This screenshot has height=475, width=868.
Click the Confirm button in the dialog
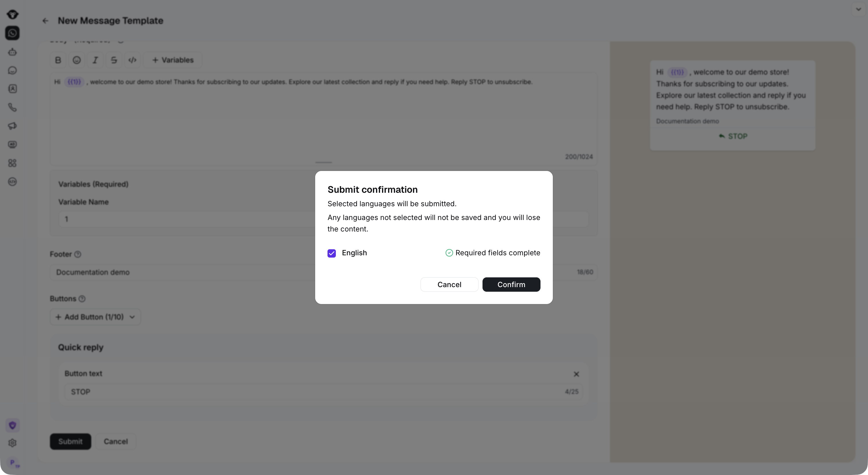pos(511,285)
